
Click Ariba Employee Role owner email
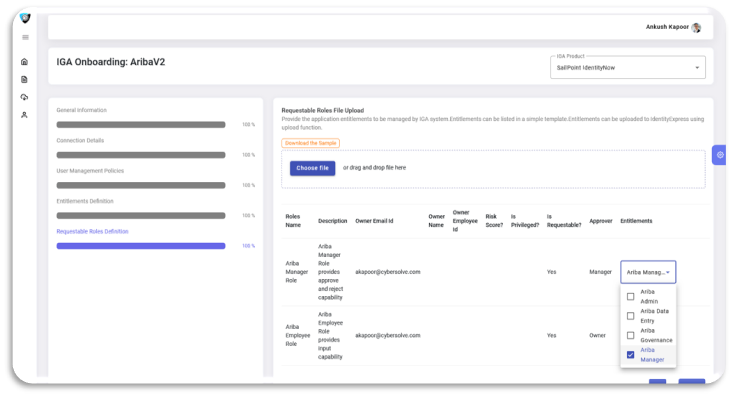tap(388, 336)
